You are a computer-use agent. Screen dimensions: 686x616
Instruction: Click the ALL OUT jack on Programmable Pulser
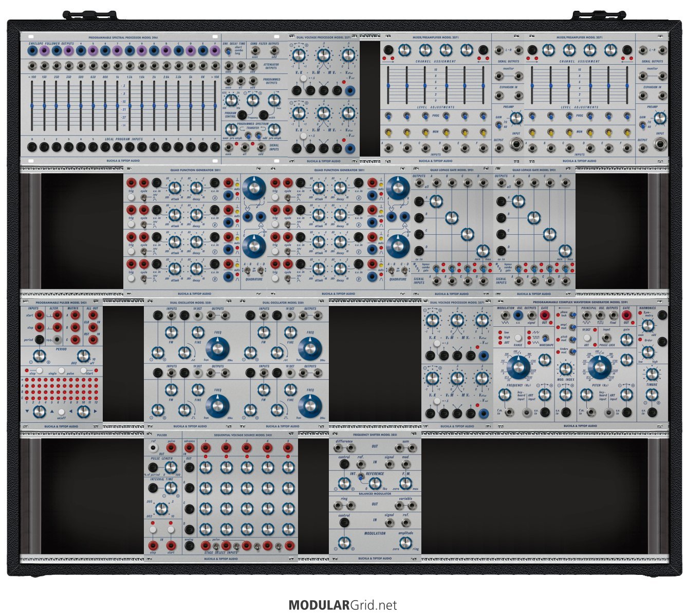tap(93, 315)
